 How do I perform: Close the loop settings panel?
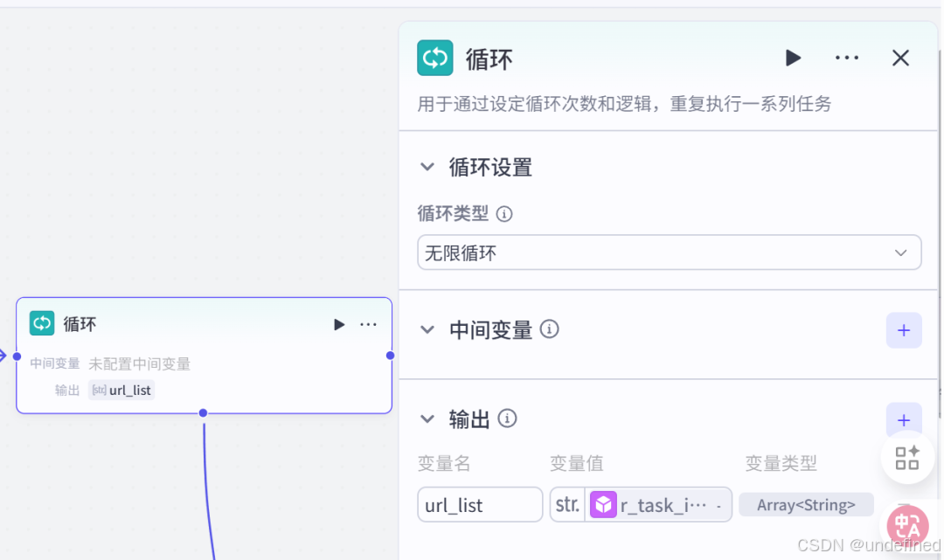900,59
